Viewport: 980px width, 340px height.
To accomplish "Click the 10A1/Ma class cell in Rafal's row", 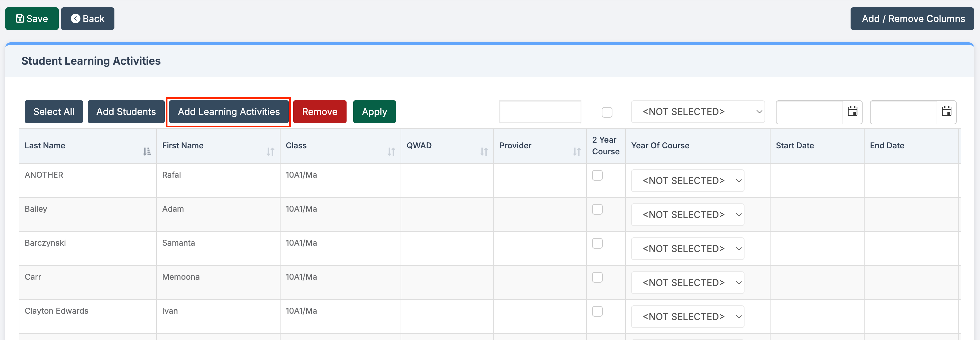I will click(x=341, y=181).
